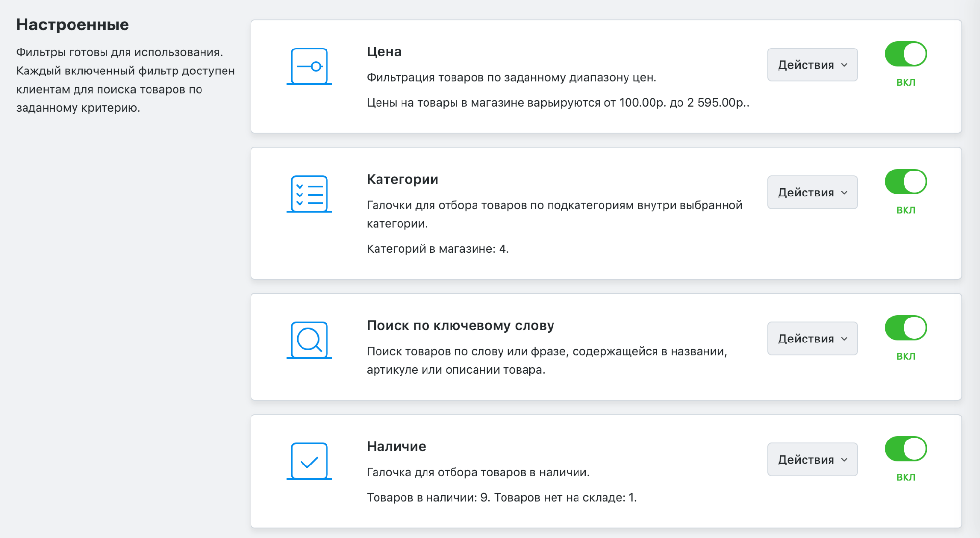Open Действия dropdown for Цена
This screenshot has width=980, height=538.
(x=812, y=65)
